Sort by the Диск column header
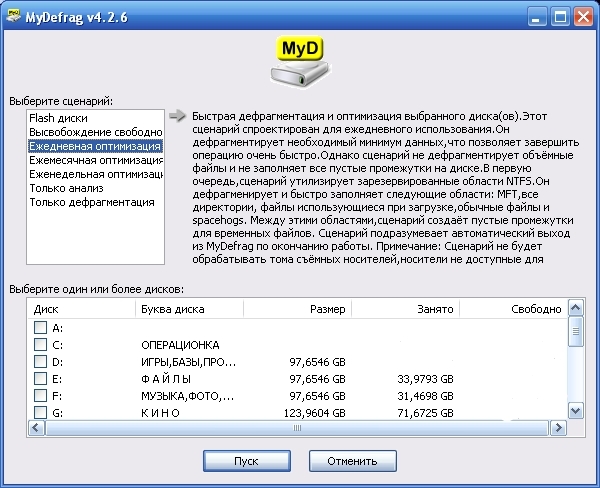Screen dimensions: 600x488 [82, 309]
